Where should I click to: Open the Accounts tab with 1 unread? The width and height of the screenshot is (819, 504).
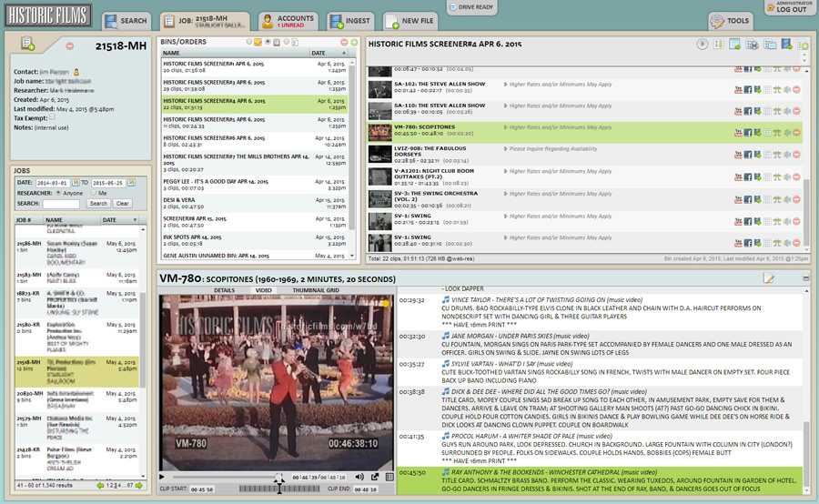(288, 21)
